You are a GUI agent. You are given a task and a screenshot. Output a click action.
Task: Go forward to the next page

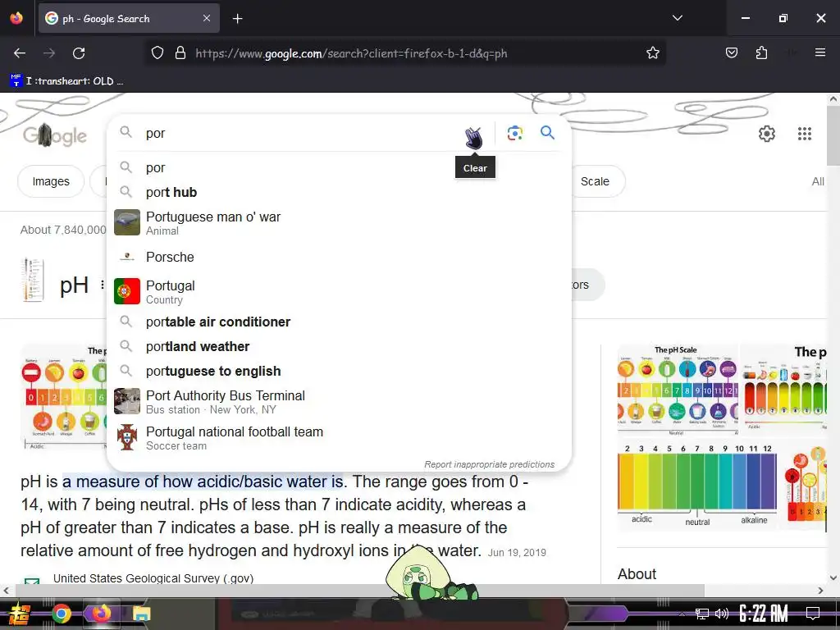pos(49,53)
